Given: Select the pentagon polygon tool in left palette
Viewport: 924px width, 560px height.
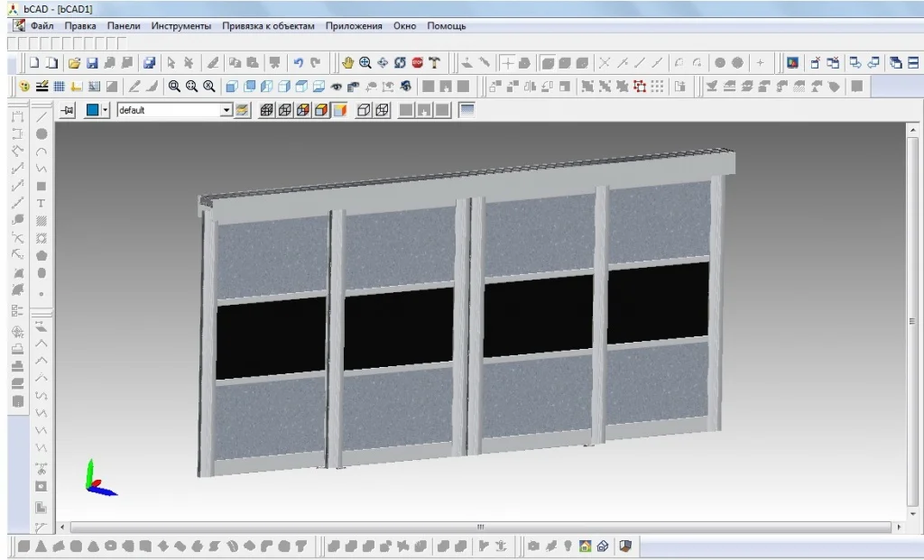Looking at the screenshot, I should [42, 255].
